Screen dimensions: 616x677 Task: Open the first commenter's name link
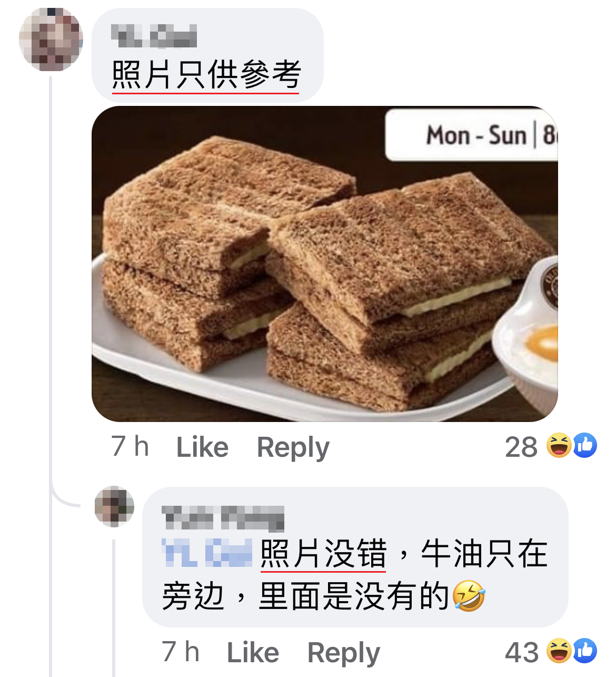154,36
